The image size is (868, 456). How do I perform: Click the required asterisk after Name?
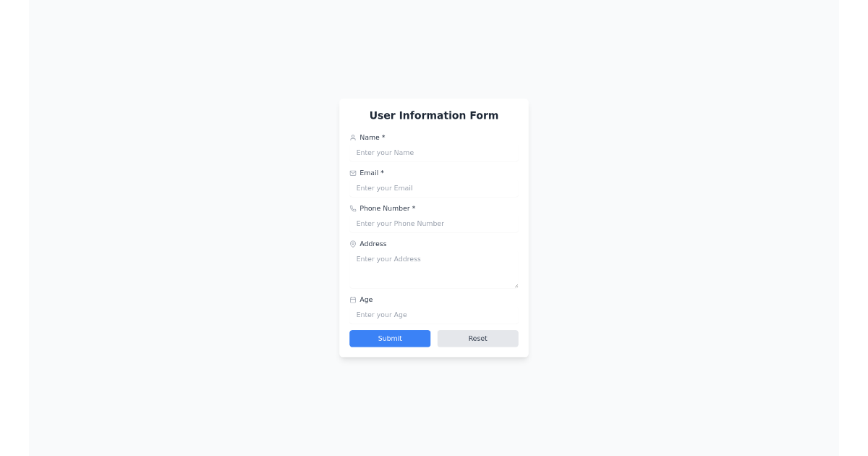click(x=384, y=137)
